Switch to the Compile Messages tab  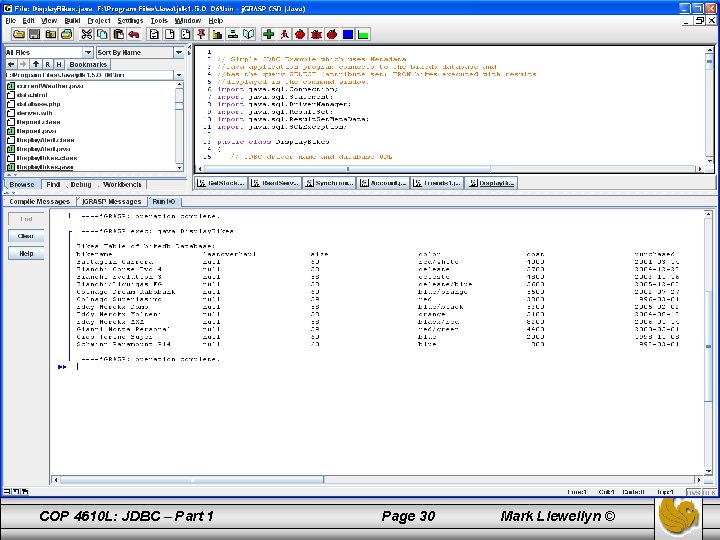[x=40, y=201]
